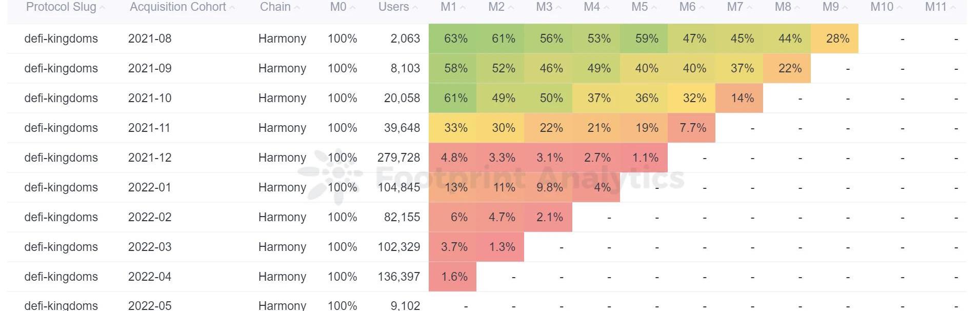Click the sort caret beside M11

(953, 8)
